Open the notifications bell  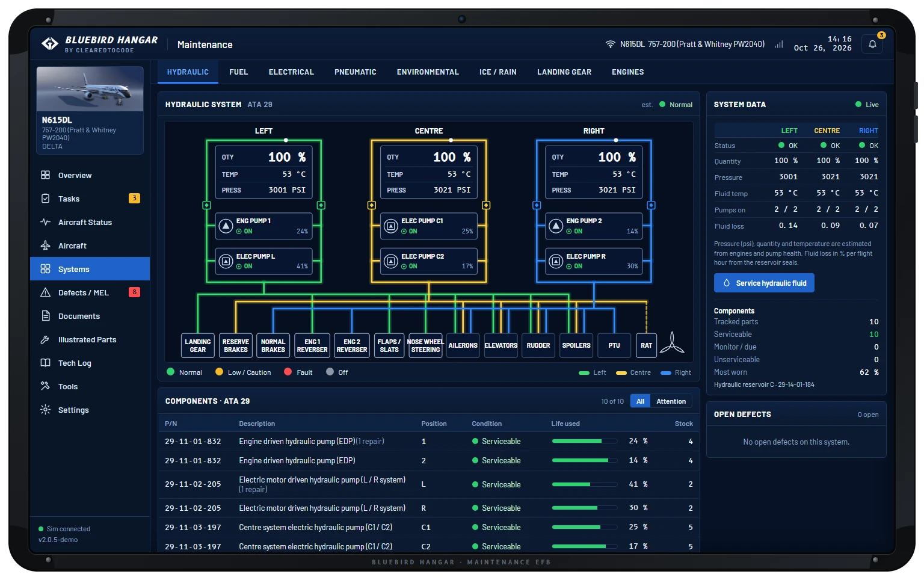point(872,44)
